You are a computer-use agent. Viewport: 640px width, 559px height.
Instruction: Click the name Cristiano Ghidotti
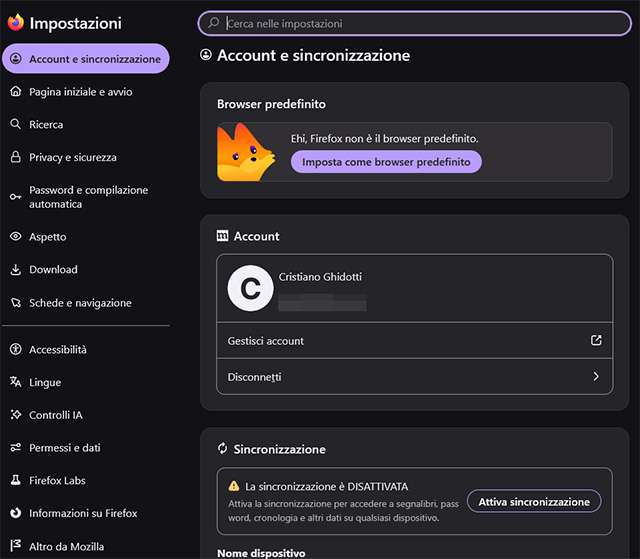click(320, 277)
